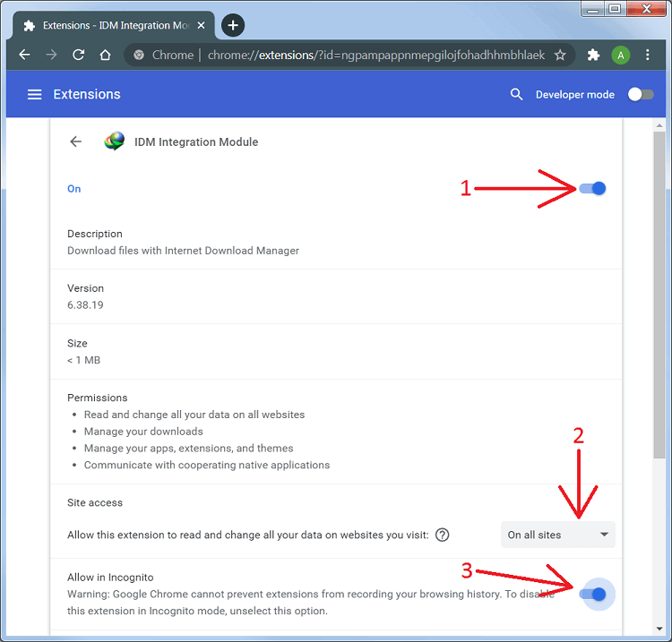The width and height of the screenshot is (672, 642).
Task: Click the scroll up arrow
Action: click(659, 125)
